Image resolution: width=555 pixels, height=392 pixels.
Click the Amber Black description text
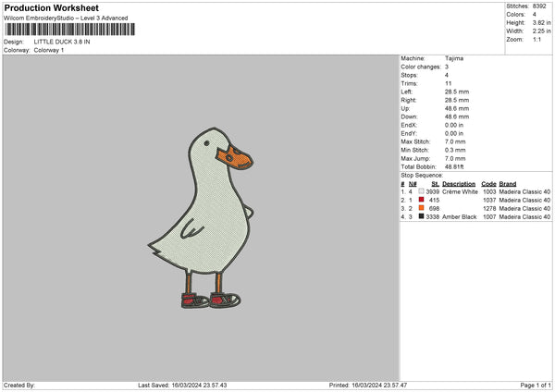point(460,217)
